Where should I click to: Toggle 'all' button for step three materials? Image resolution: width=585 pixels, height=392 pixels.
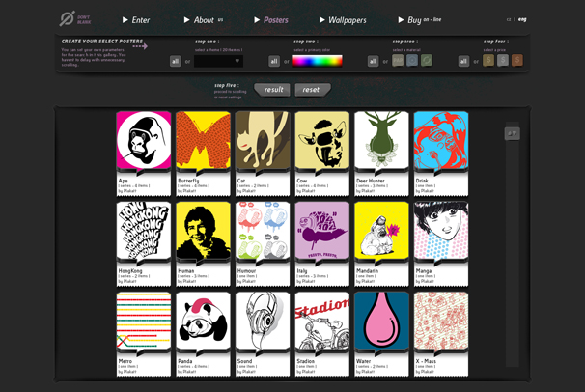[374, 61]
